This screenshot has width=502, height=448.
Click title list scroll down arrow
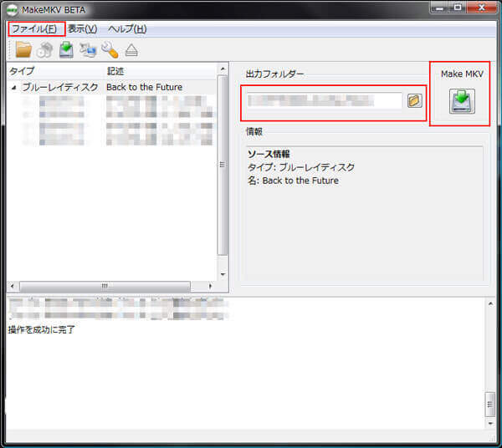pos(223,274)
